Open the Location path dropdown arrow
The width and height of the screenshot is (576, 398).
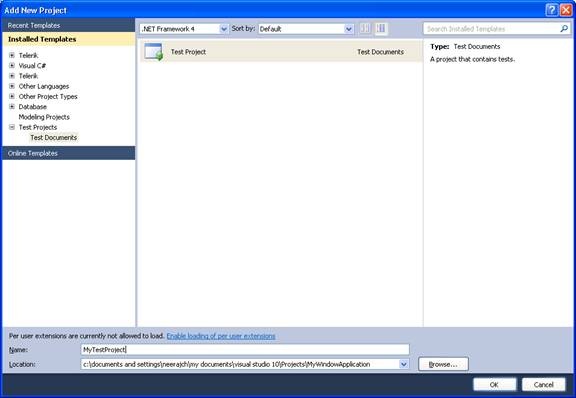point(404,364)
